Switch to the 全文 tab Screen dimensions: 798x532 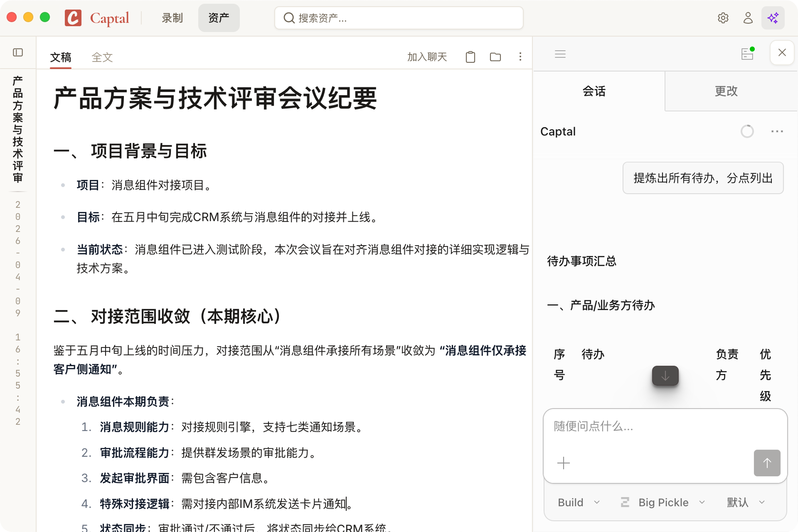[102, 57]
